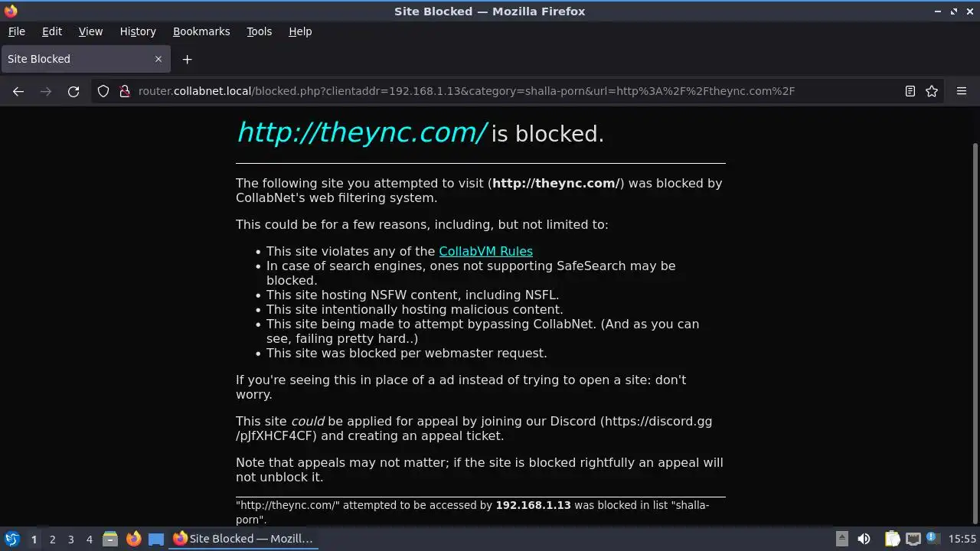The height and width of the screenshot is (551, 980).
Task: Click the show desktop panel icon
Action: 156,539
